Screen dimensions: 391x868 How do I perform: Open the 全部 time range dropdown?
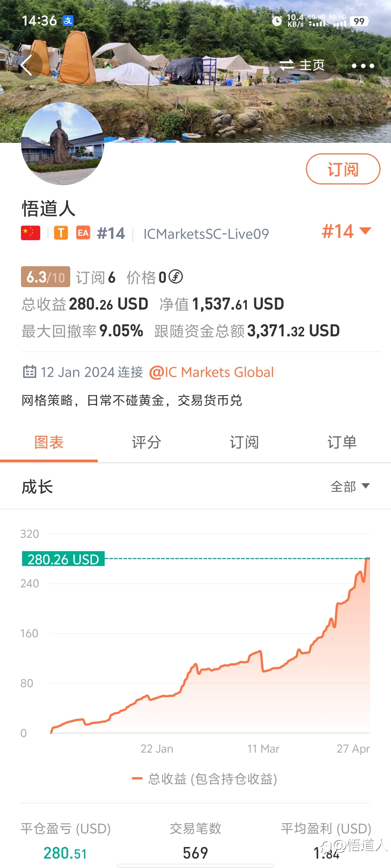click(x=350, y=486)
